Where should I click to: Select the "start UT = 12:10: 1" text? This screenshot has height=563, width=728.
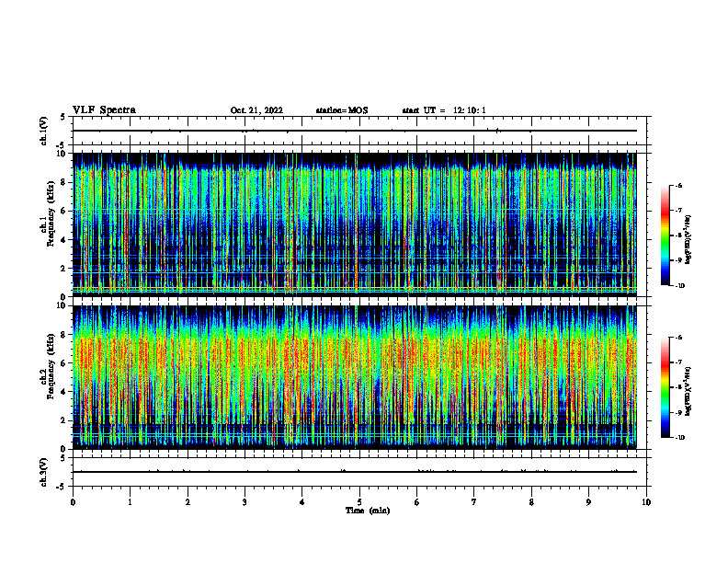pyautogui.click(x=444, y=110)
